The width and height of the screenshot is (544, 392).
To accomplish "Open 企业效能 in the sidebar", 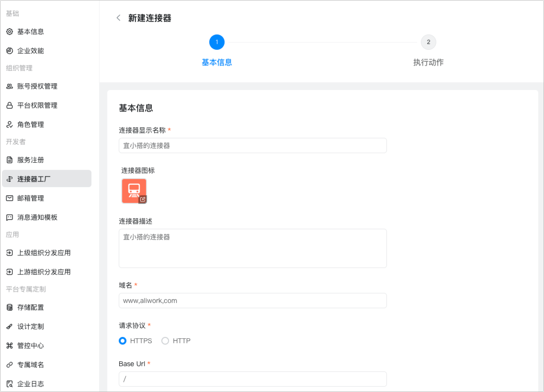I will 47,51.
